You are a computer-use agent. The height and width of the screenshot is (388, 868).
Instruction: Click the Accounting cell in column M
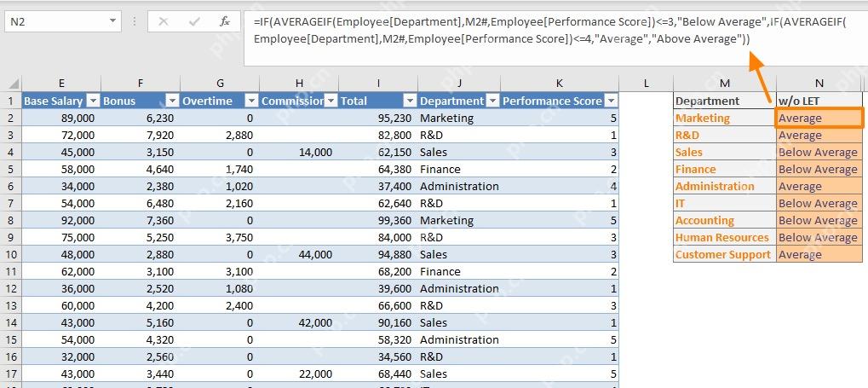(725, 220)
